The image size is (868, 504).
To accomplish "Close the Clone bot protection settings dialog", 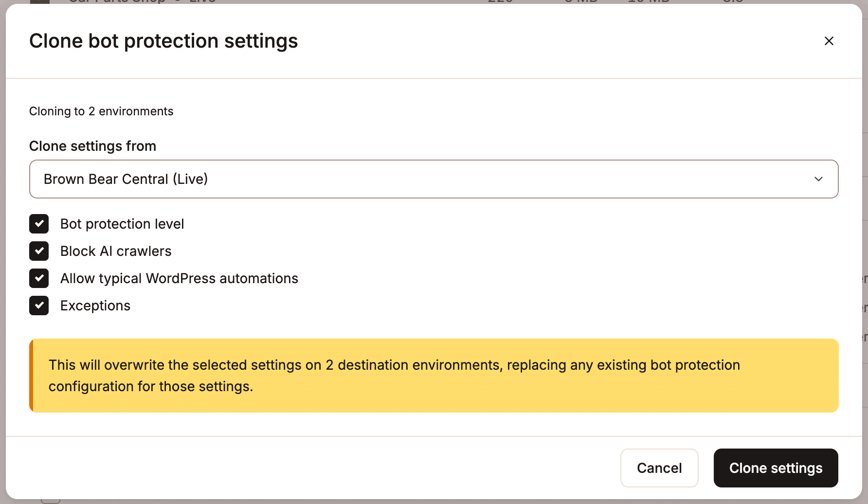I will (829, 41).
